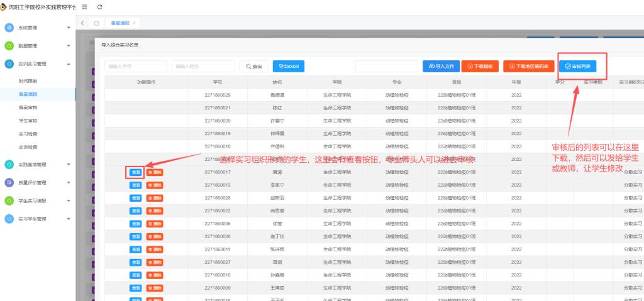644x301 pixels.
Task: Close the 备案填报 tab
Action: coord(134,23)
